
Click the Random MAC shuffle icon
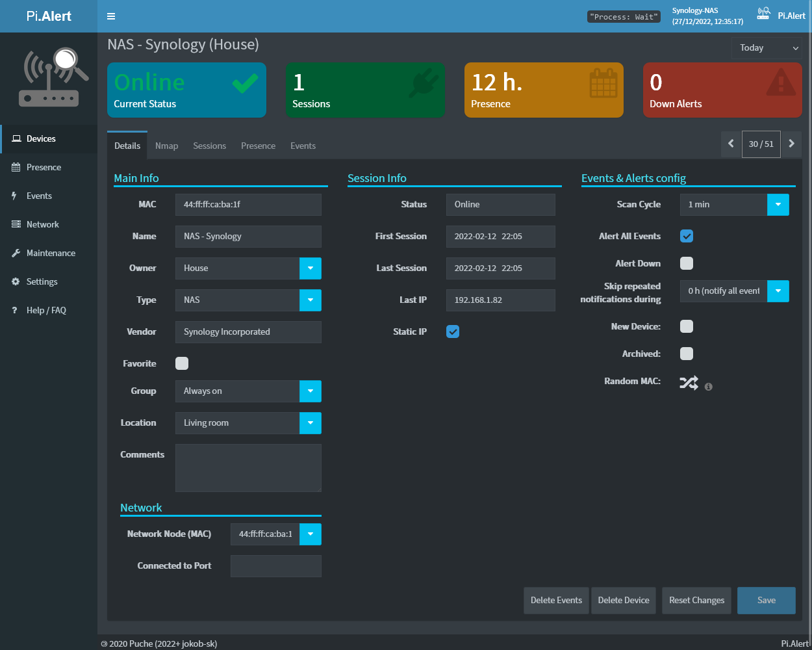689,382
